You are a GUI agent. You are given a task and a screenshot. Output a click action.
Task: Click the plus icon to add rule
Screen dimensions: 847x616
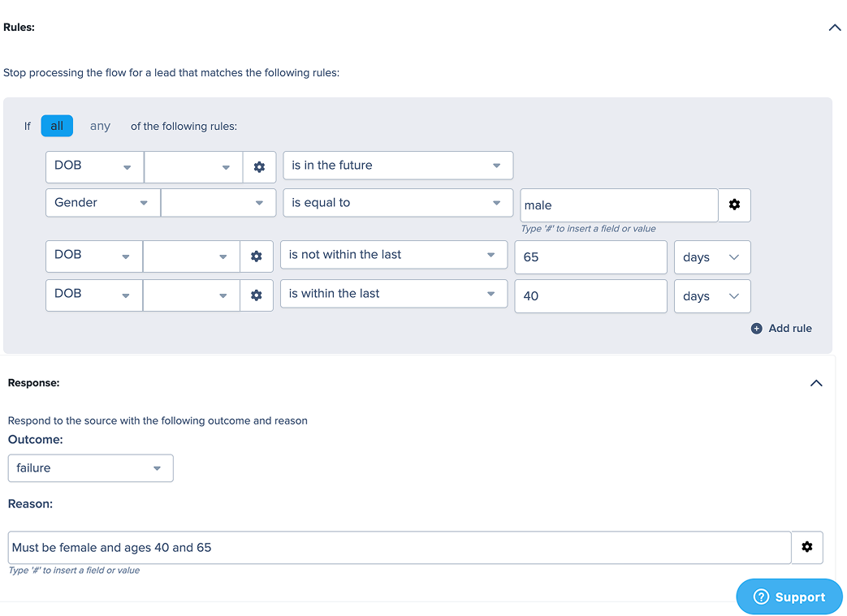coord(757,329)
